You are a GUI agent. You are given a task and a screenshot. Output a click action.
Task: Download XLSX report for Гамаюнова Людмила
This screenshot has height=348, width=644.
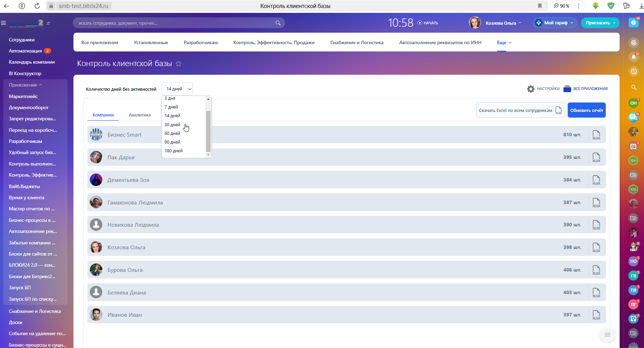tap(596, 202)
